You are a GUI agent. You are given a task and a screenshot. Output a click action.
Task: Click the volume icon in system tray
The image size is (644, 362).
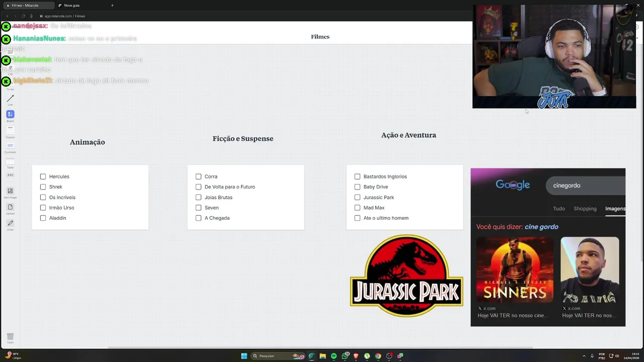(617, 356)
